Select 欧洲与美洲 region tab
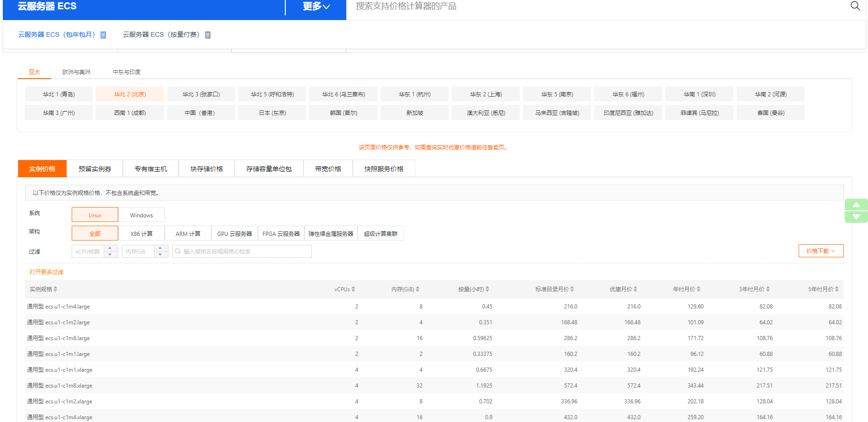This screenshot has height=422, width=868. (x=76, y=72)
